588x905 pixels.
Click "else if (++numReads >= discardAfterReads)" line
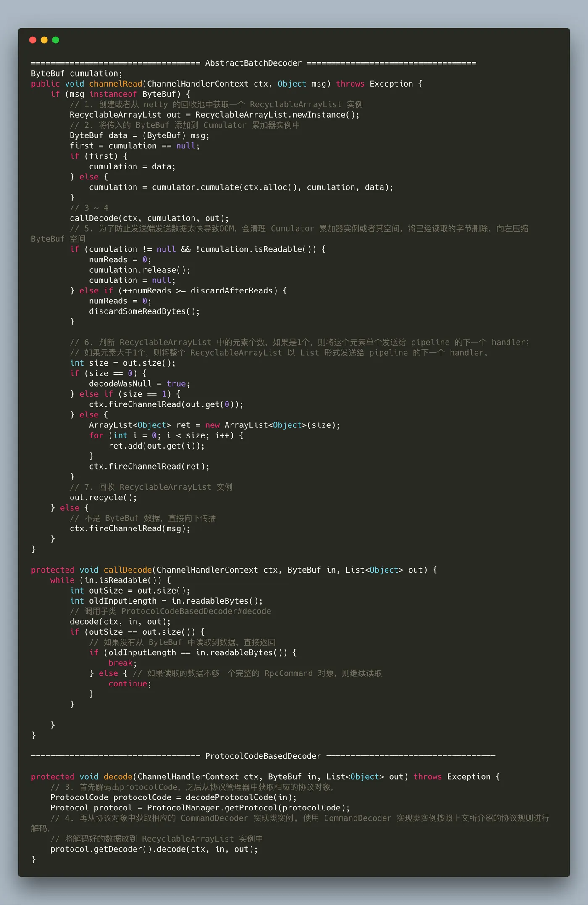point(183,290)
